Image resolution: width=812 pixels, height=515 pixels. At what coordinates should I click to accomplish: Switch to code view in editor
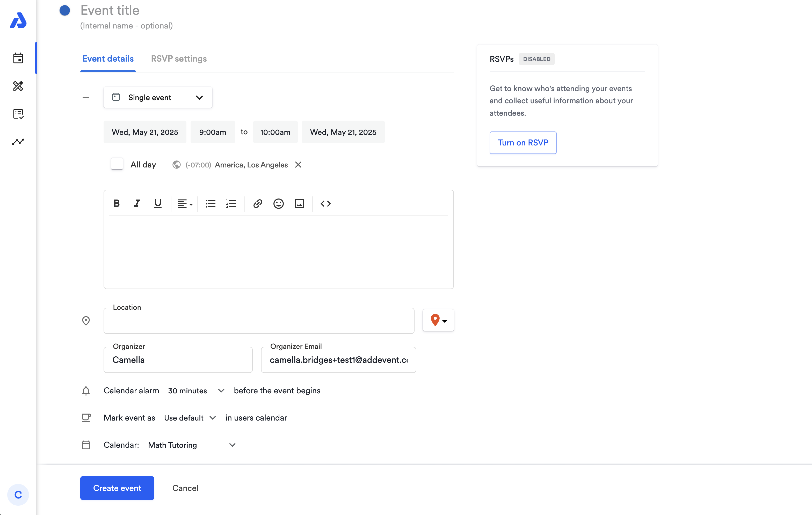point(325,204)
